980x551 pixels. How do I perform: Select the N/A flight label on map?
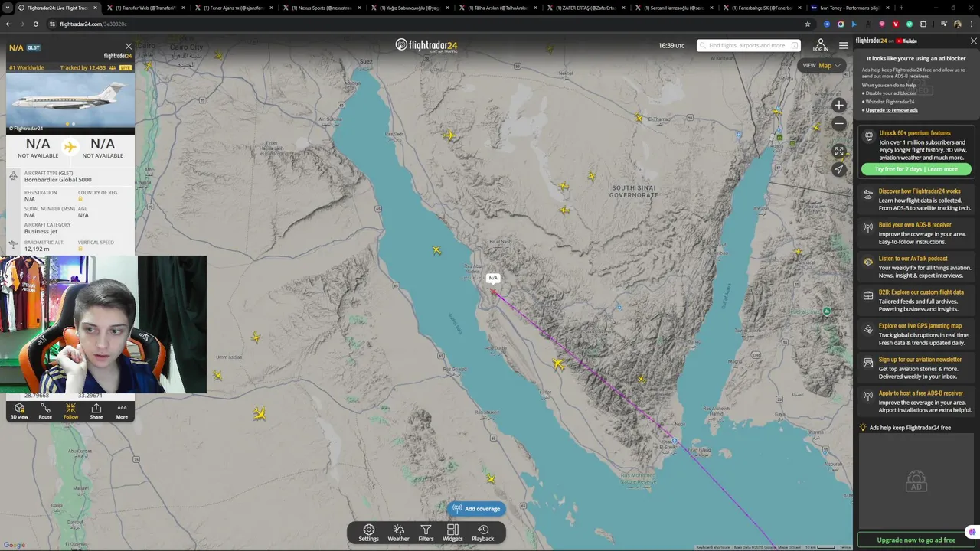point(493,278)
